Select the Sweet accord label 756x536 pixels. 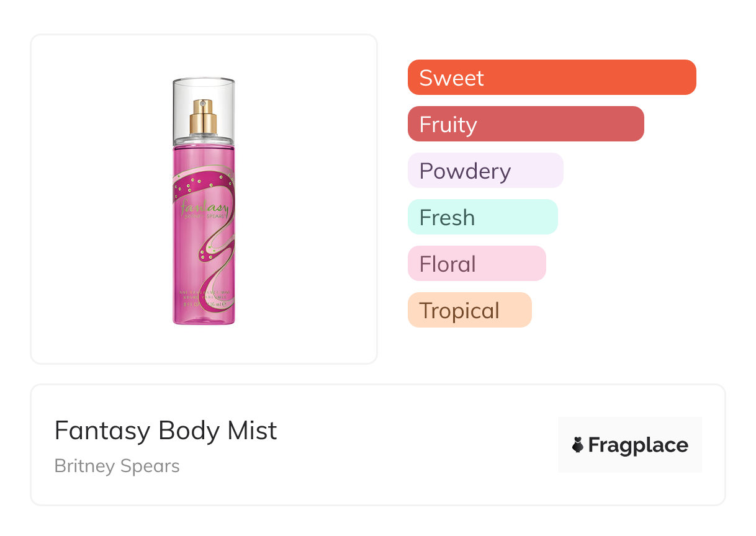(451, 78)
